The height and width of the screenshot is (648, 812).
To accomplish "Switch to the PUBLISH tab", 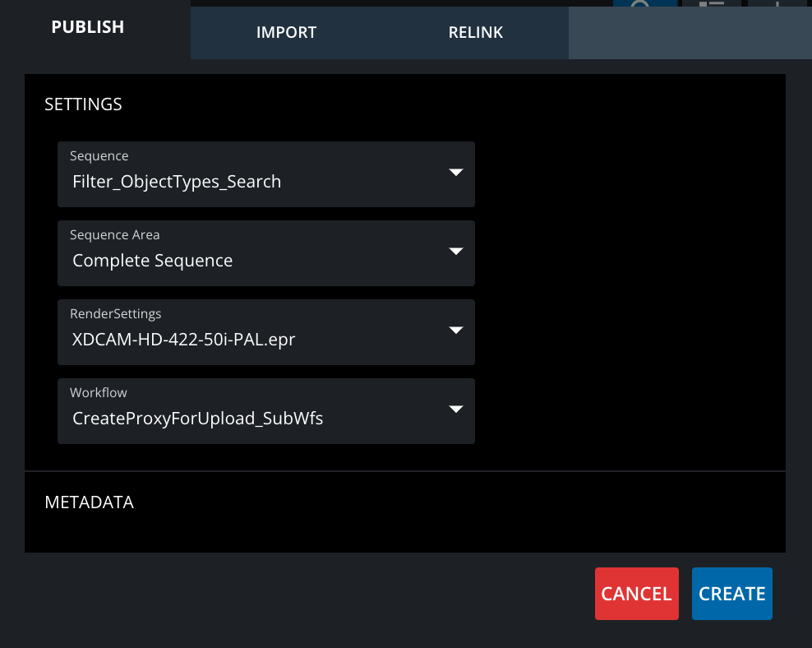I will [x=88, y=27].
